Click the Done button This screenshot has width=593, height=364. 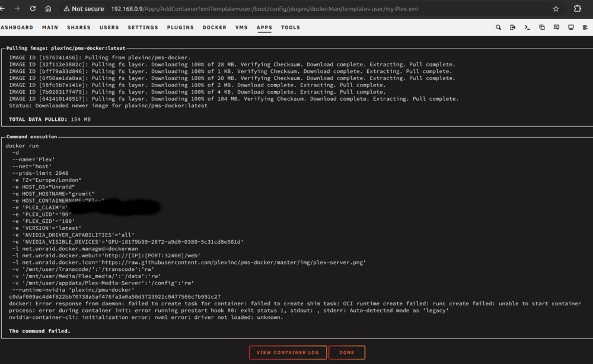[x=347, y=352]
